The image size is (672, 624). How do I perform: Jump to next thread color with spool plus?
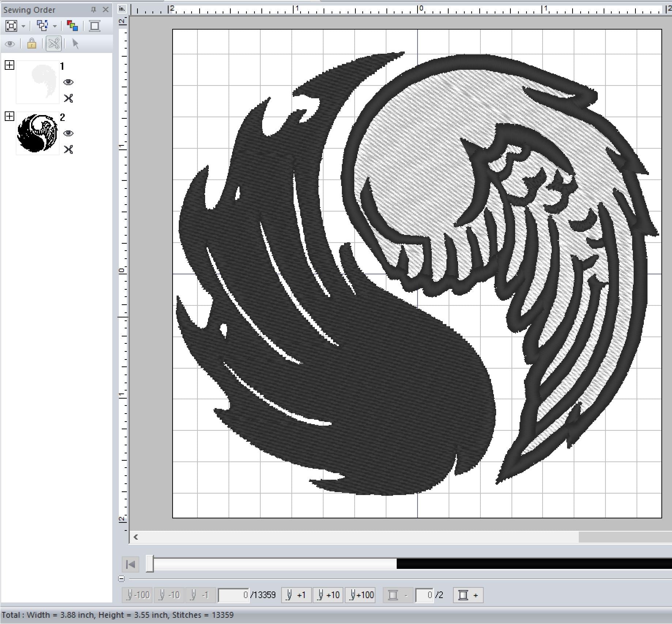[468, 595]
